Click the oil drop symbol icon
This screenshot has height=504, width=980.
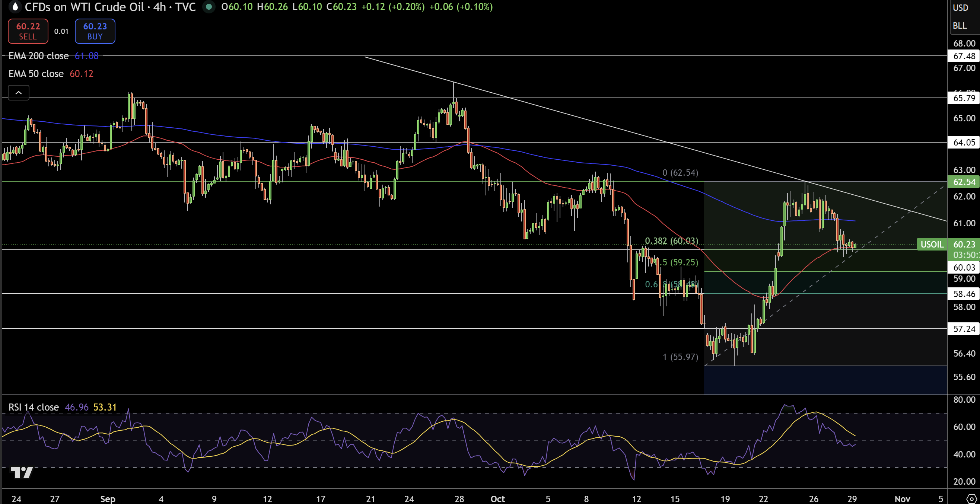tap(15, 6)
